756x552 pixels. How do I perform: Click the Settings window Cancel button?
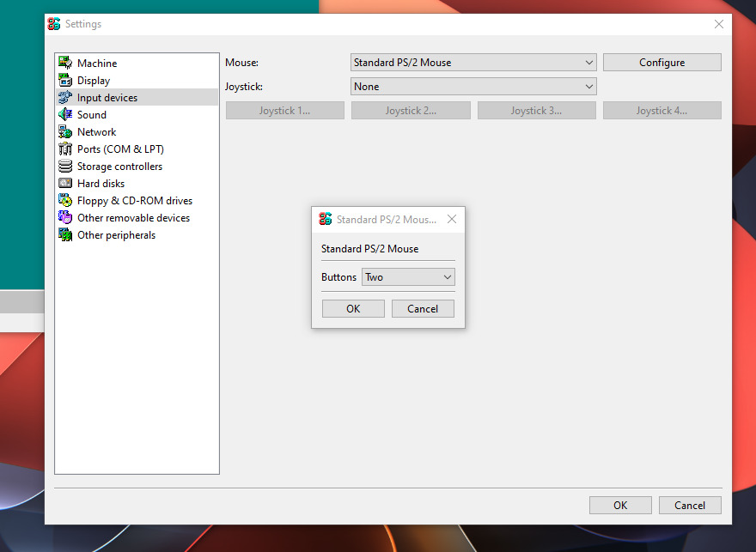point(690,506)
